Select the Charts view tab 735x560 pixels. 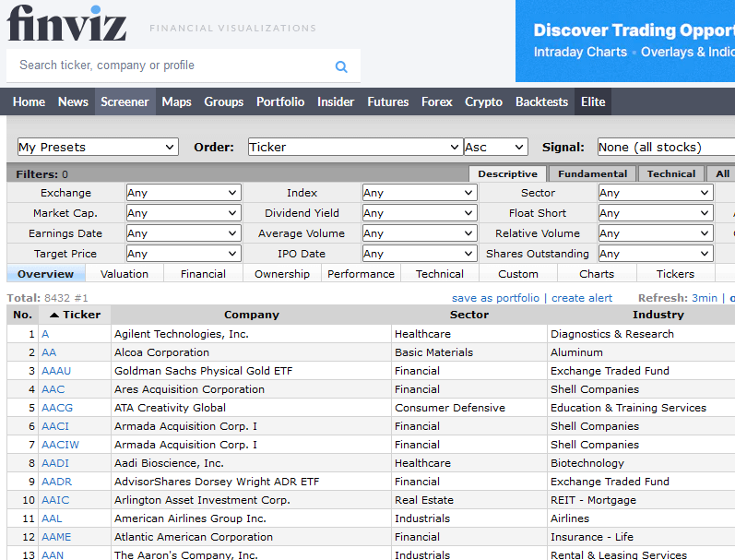click(x=597, y=274)
